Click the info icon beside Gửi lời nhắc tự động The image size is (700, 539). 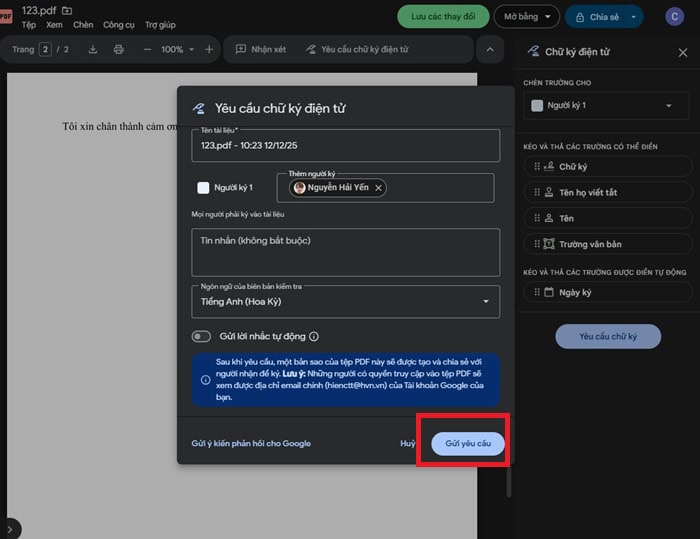[x=314, y=337]
